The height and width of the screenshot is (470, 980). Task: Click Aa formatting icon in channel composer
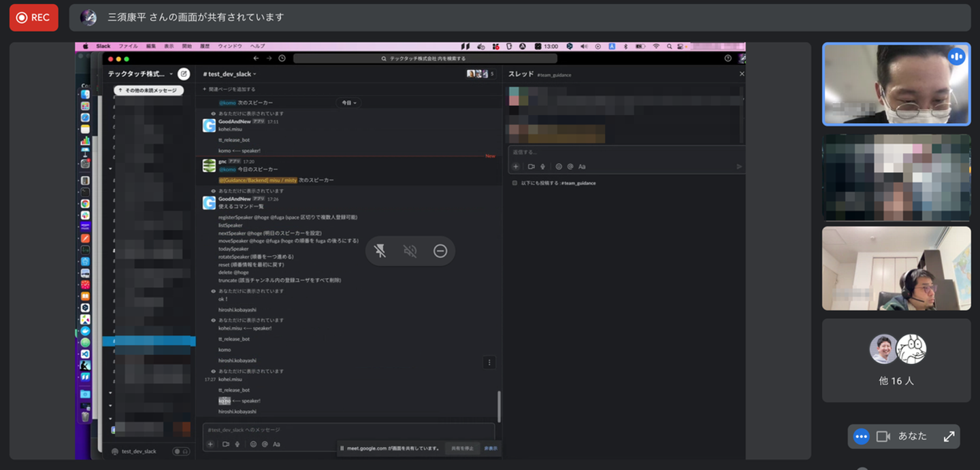pyautogui.click(x=276, y=444)
